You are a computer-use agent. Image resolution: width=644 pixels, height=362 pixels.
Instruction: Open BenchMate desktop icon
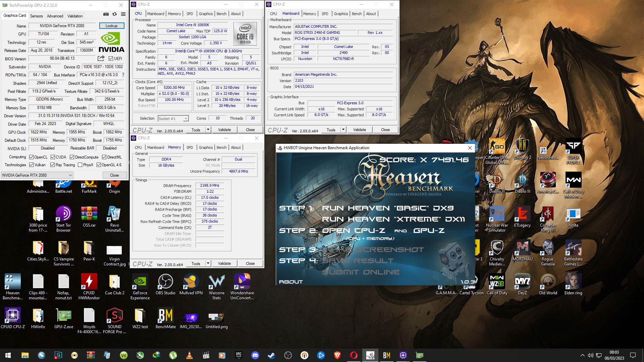coord(166,318)
